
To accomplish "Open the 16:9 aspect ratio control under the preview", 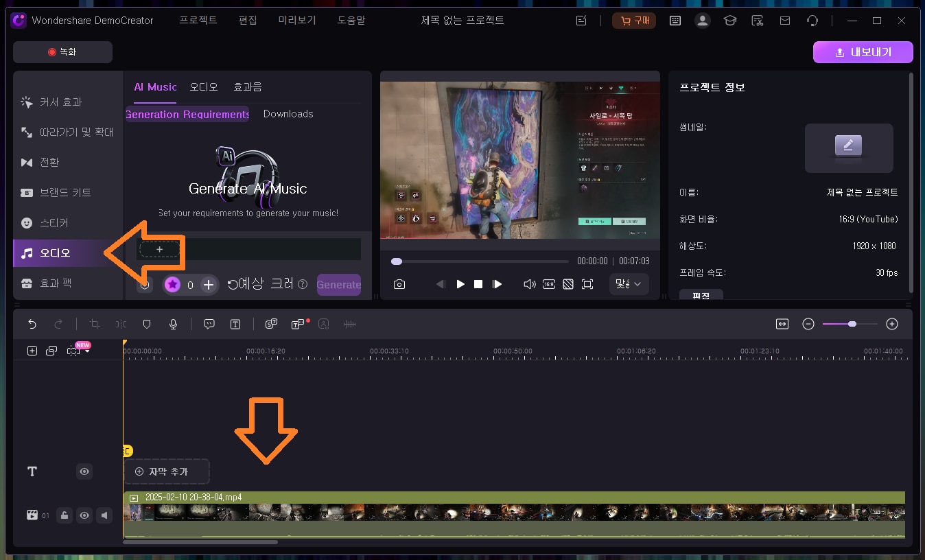I will (x=549, y=284).
